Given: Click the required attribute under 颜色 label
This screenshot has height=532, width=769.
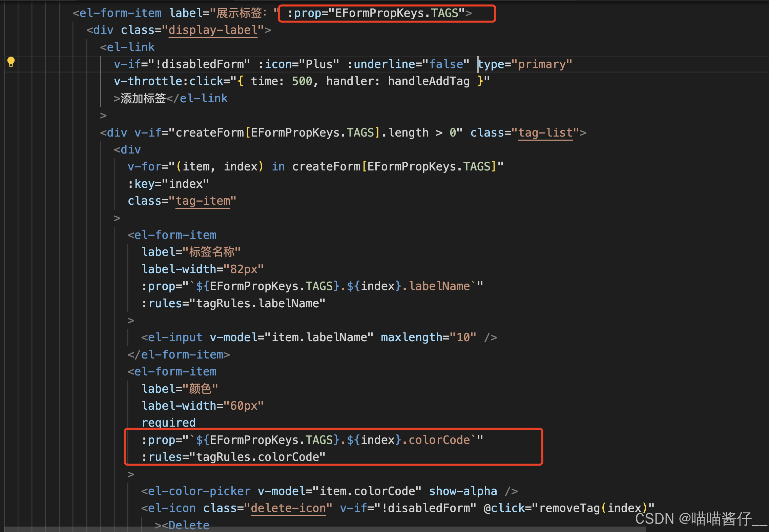Looking at the screenshot, I should (168, 422).
